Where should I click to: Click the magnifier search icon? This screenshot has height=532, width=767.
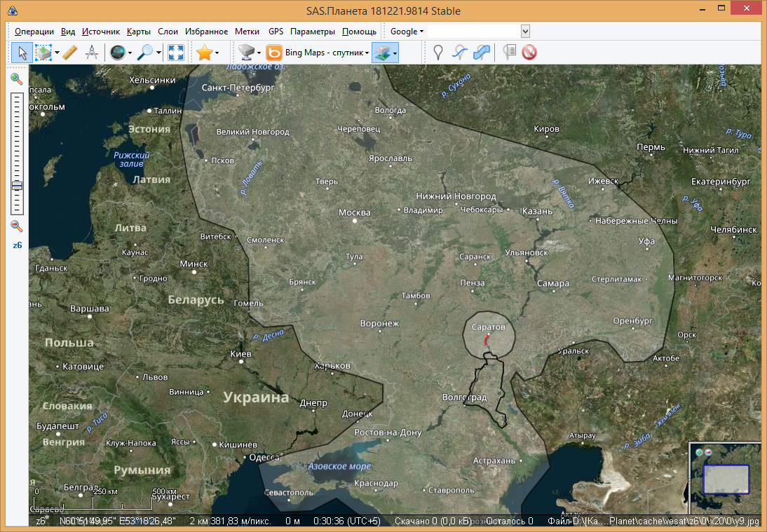point(145,53)
